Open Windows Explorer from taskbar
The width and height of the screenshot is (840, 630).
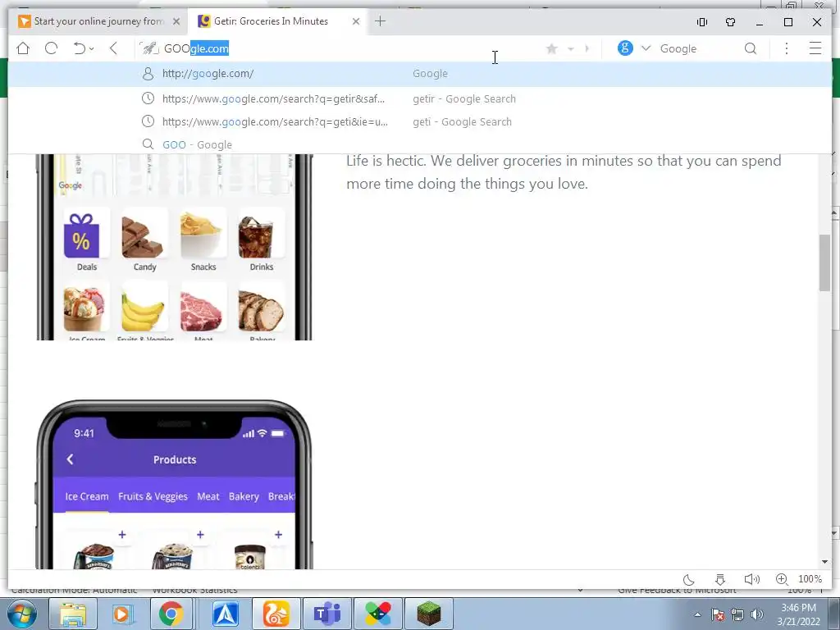pyautogui.click(x=72, y=614)
